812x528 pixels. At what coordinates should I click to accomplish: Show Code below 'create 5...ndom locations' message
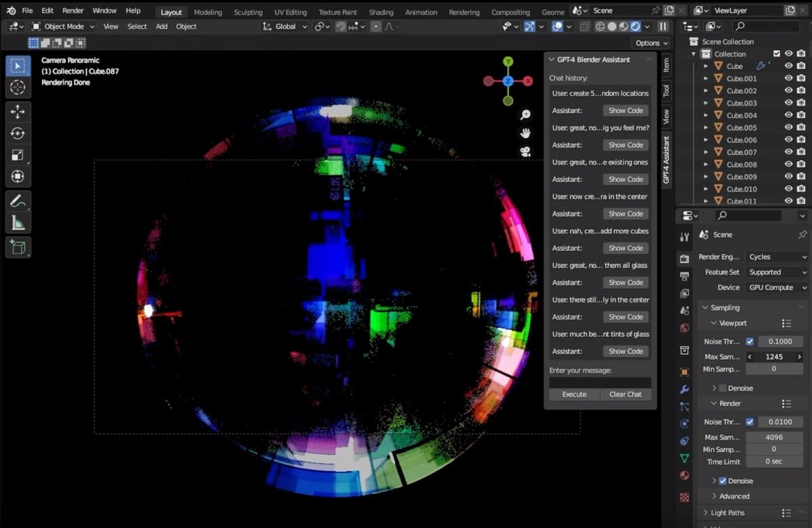click(626, 110)
